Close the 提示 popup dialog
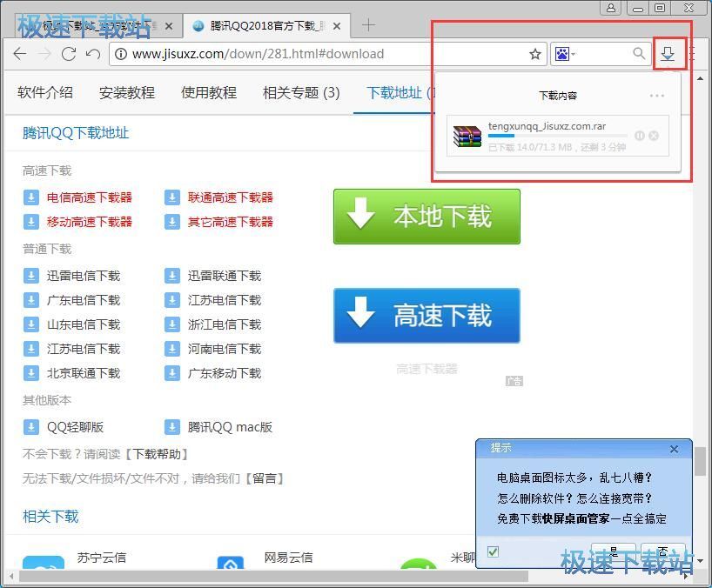The height and width of the screenshot is (588, 712). (674, 449)
